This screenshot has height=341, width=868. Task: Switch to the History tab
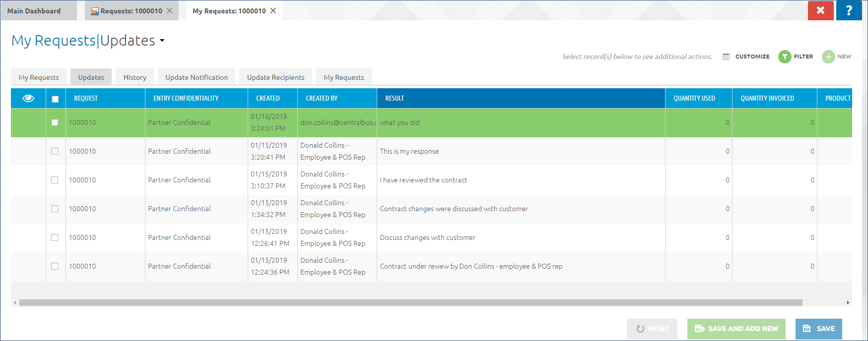tap(134, 77)
